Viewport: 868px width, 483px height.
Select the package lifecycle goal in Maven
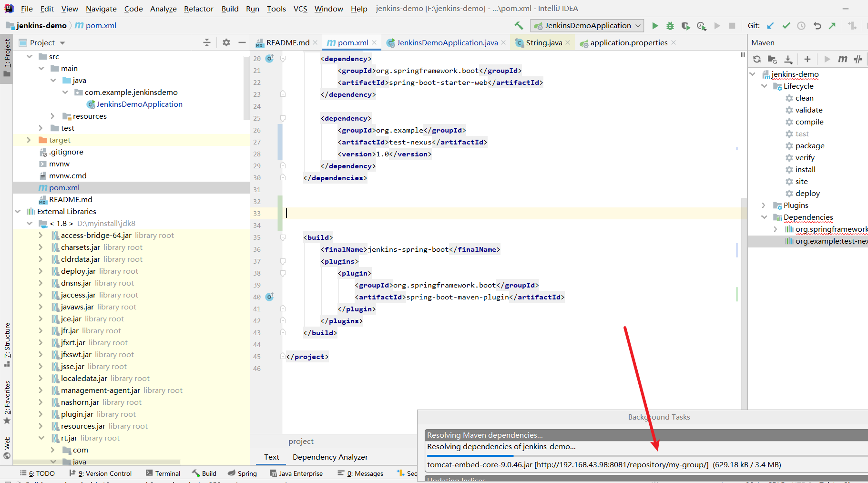(x=809, y=146)
